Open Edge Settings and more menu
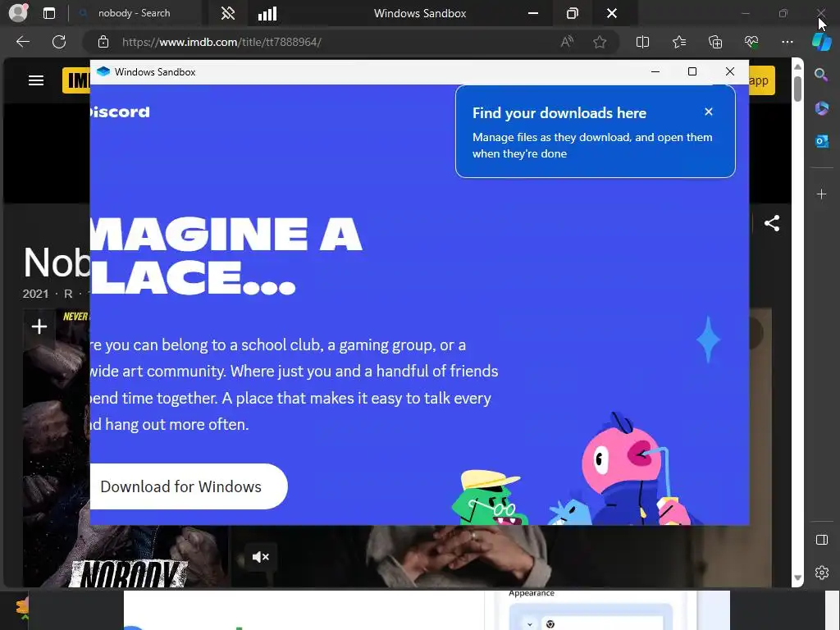The height and width of the screenshot is (630, 840). (787, 42)
